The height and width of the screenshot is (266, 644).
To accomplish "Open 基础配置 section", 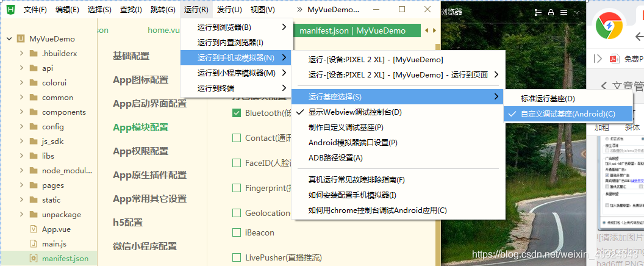I will pos(131,56).
